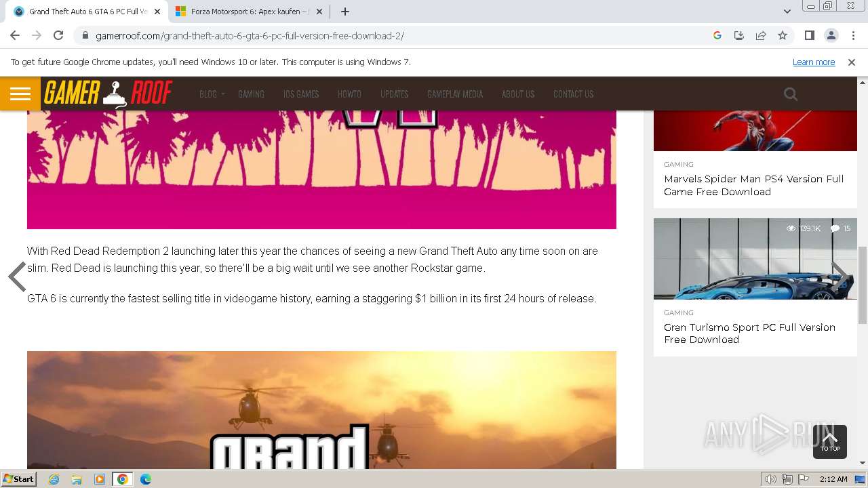Click GAMING category above Gran Turismo title
This screenshot has width=868, height=488.
(x=678, y=312)
